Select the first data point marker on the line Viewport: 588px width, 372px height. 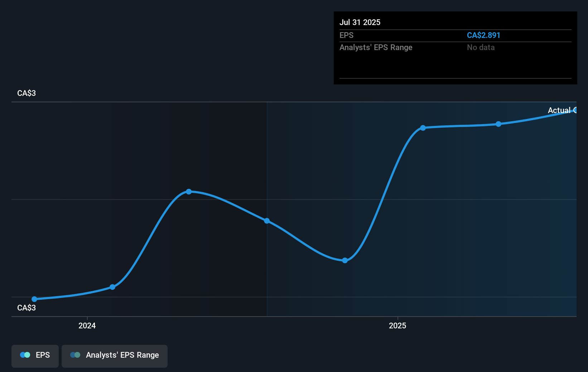[34, 299]
